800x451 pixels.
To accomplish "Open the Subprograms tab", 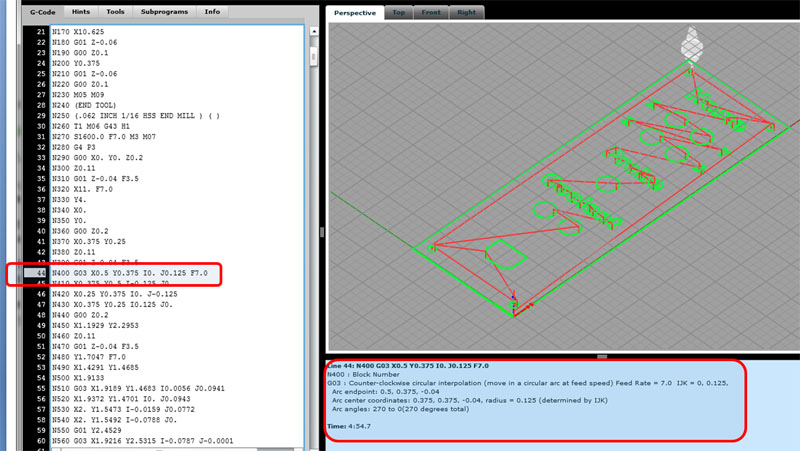I will (164, 12).
